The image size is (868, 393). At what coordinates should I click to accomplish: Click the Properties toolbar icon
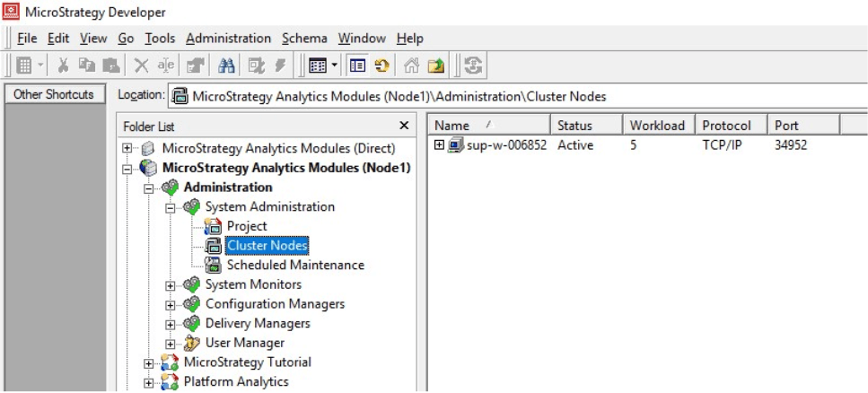click(195, 65)
